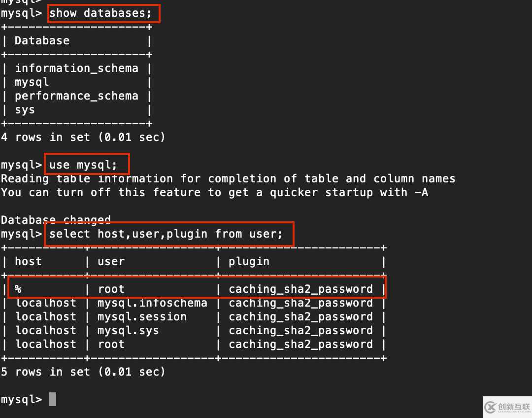
Task: Click the "use mysql;" command
Action: [83, 165]
